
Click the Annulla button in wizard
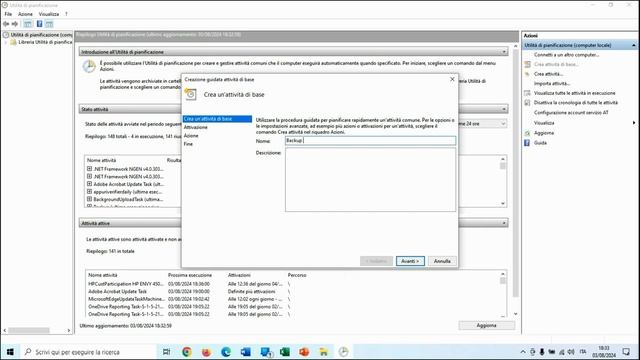[x=442, y=261]
